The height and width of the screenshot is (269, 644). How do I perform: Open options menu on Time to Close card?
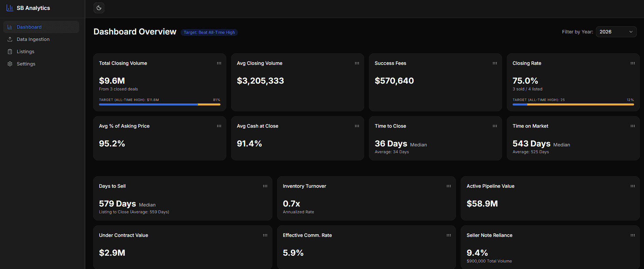pyautogui.click(x=495, y=126)
